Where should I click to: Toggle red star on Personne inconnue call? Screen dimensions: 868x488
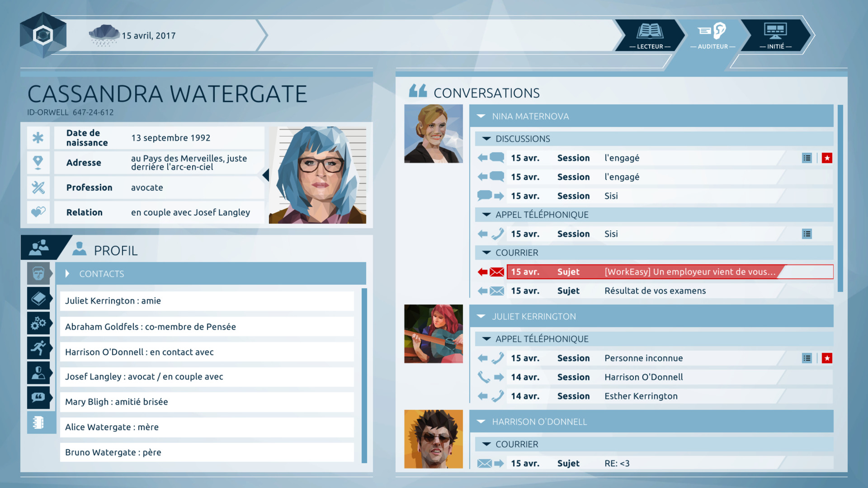pyautogui.click(x=827, y=358)
